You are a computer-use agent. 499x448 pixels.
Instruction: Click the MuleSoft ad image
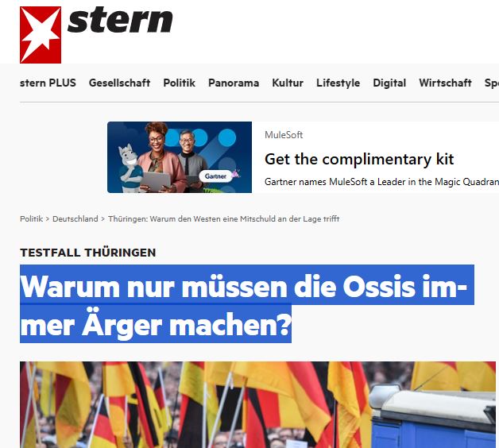point(180,157)
